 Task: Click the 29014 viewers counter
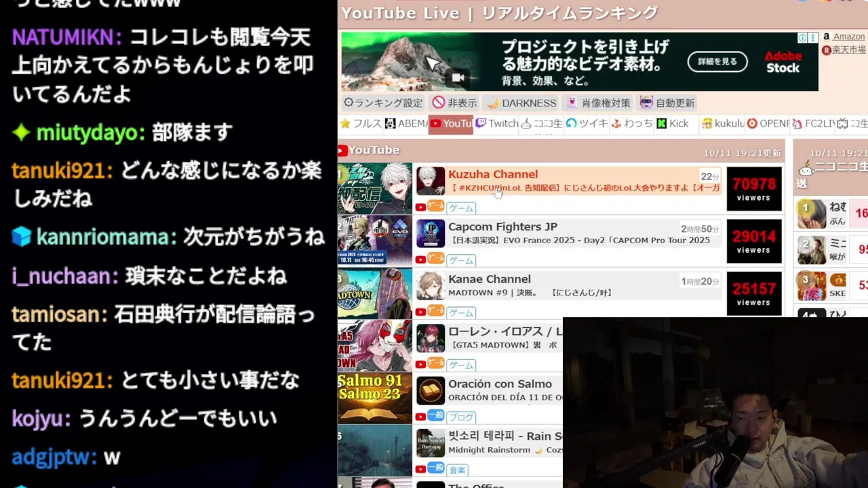coord(754,241)
